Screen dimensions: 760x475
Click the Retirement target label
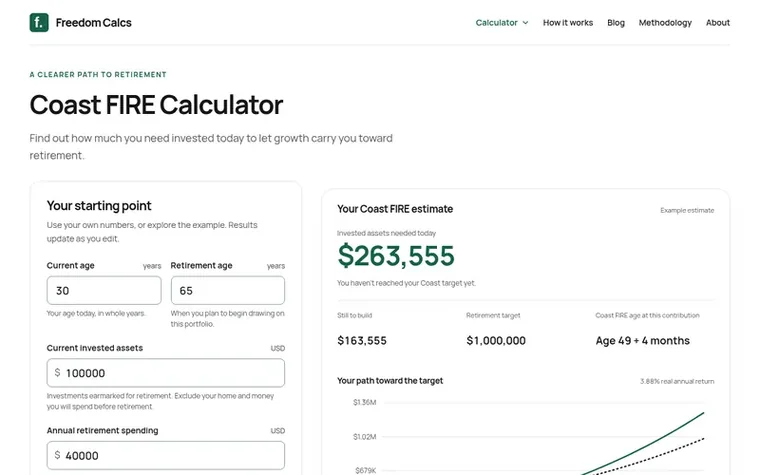493,316
